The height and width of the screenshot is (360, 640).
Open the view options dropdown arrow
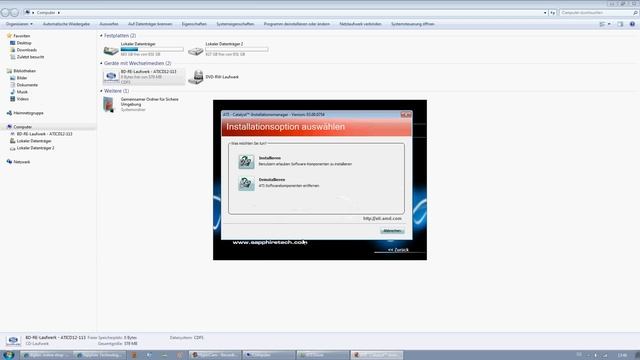(609, 24)
